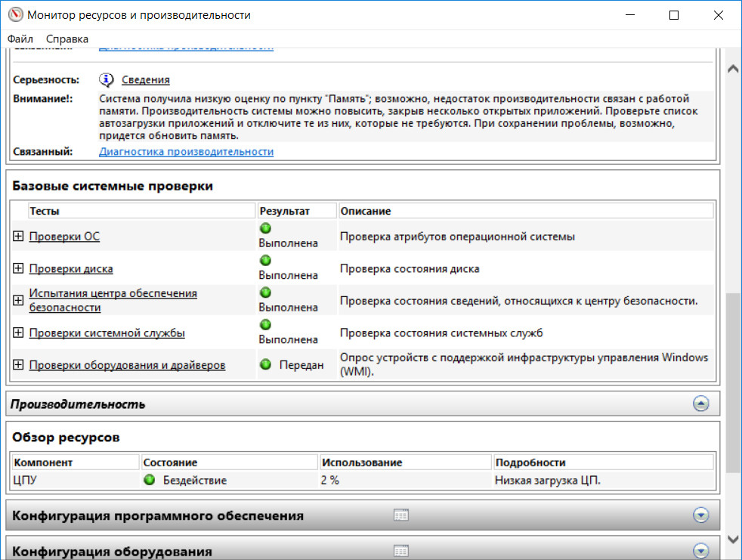Viewport: 742px width, 560px height.
Task: Click the info icon next to Сведения
Action: pyautogui.click(x=107, y=79)
